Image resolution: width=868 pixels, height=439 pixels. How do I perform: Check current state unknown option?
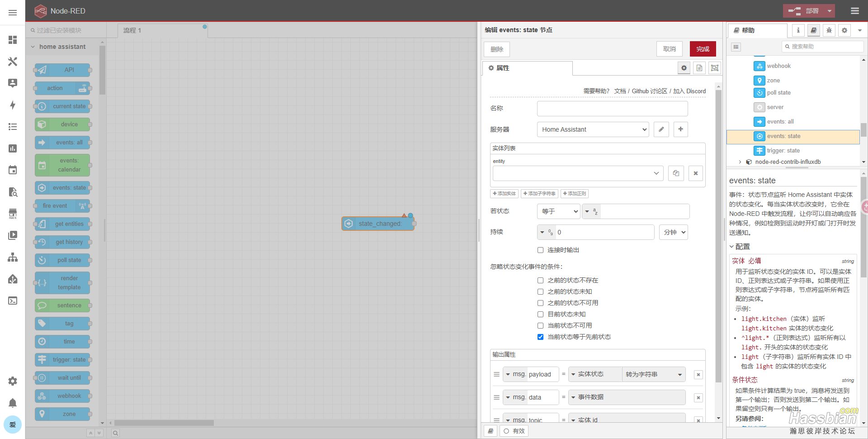coord(540,314)
